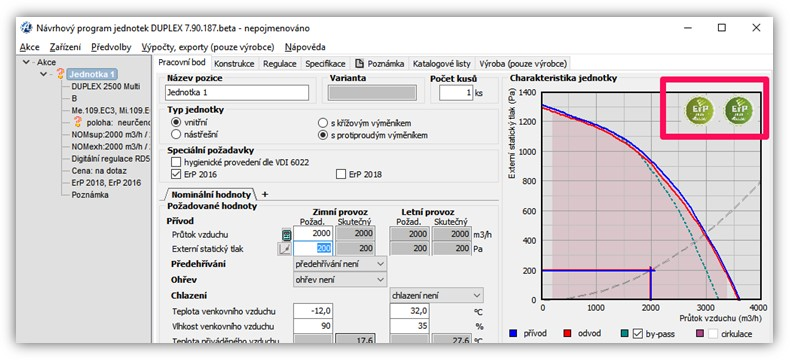
Task: Add a new tab with plus button
Action: [266, 194]
